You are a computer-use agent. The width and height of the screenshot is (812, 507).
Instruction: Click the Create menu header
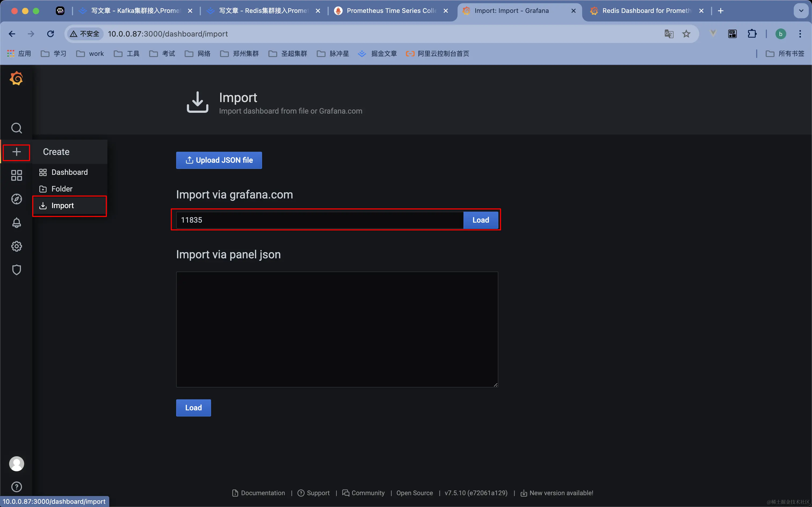70,152
